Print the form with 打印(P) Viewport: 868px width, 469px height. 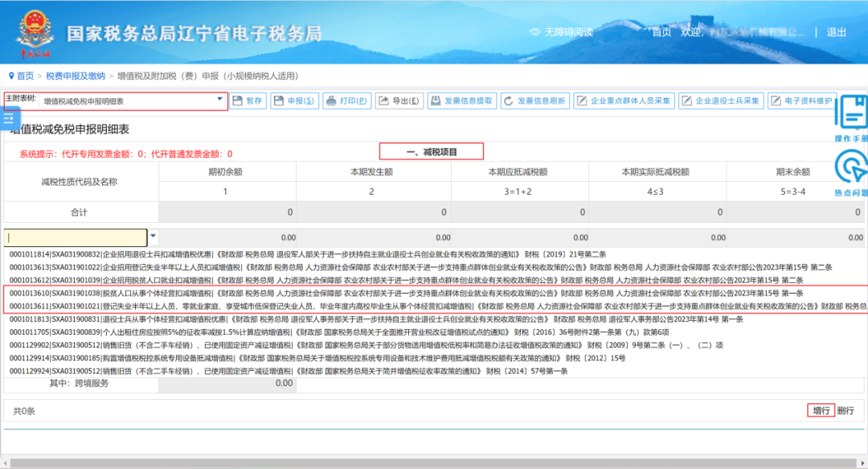346,101
